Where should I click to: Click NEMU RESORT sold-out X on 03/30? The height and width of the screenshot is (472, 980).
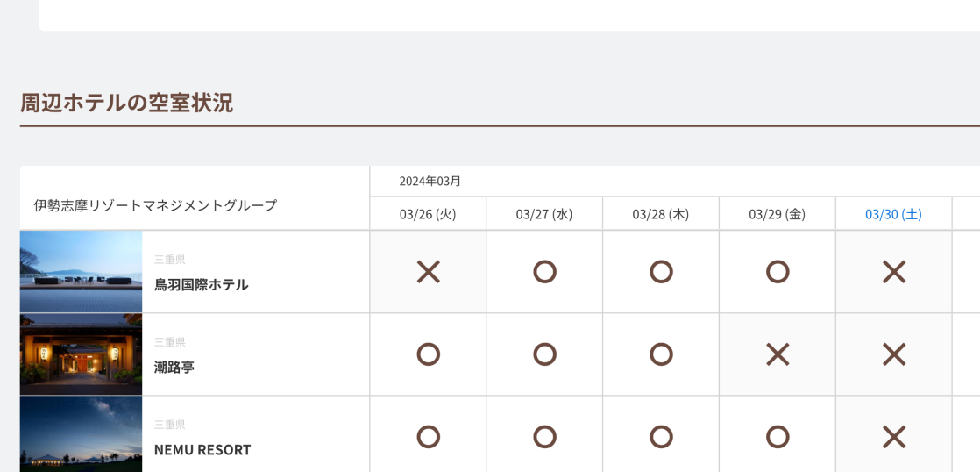[893, 437]
